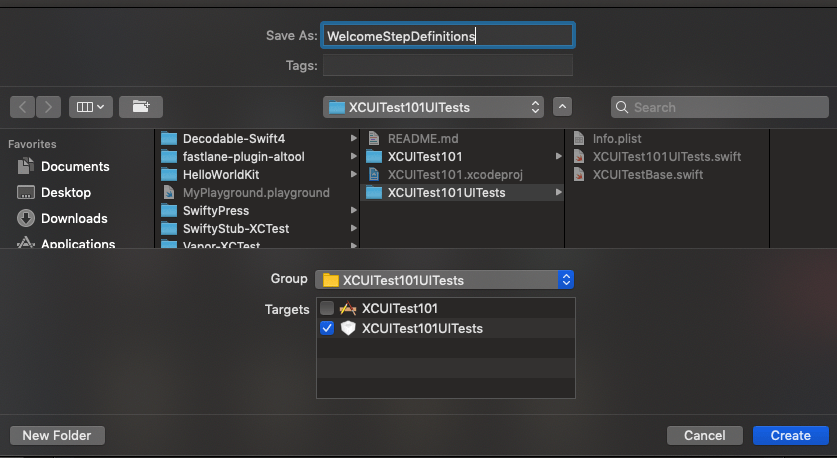This screenshot has height=458, width=837.
Task: Open the column view options dropdown
Action: click(89, 106)
